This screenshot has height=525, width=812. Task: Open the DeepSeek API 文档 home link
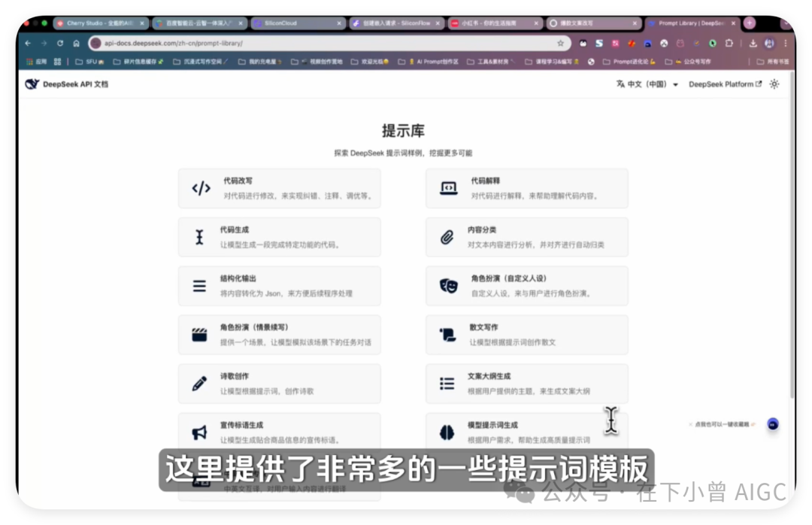[x=67, y=84]
